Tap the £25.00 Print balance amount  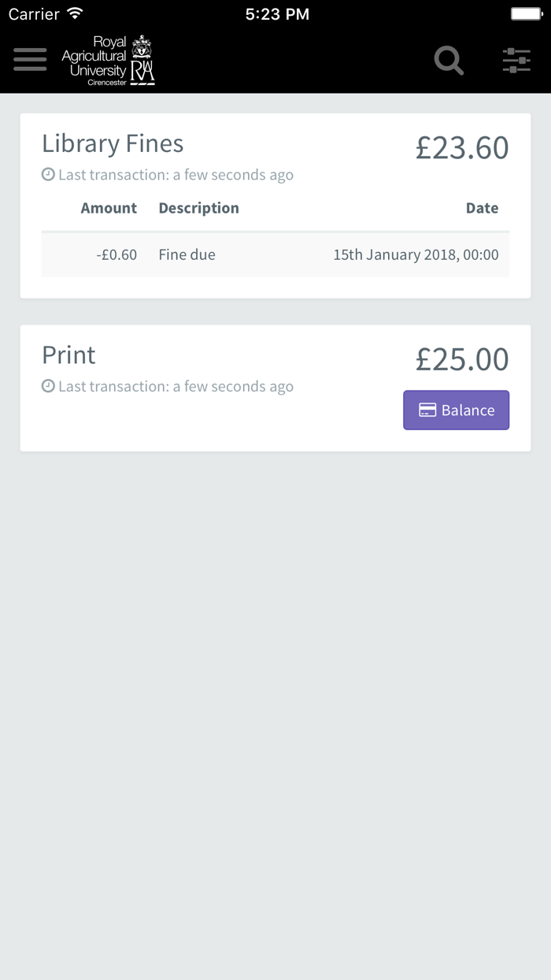pos(462,359)
